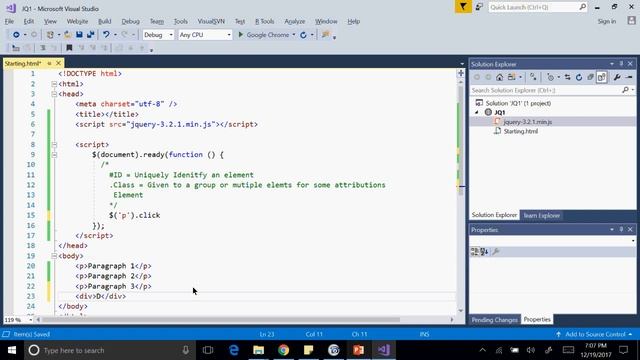Refresh the Solution Explorer view
The height and width of the screenshot is (360, 640).
(x=579, y=77)
